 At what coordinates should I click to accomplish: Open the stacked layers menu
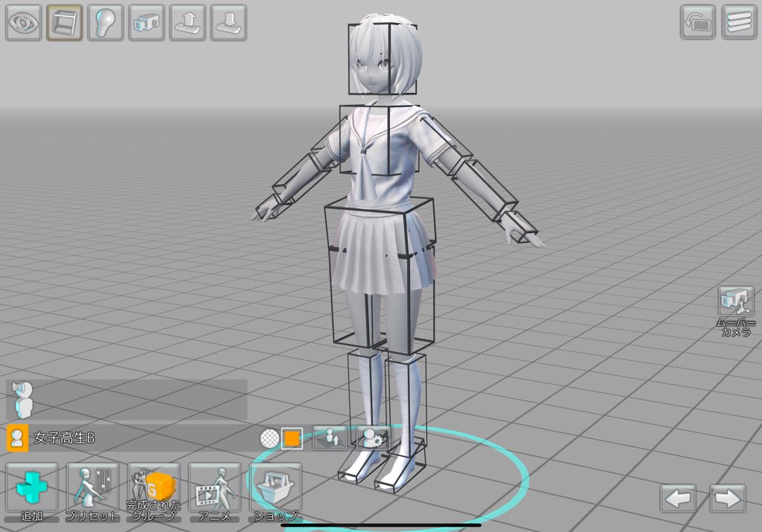click(x=739, y=22)
